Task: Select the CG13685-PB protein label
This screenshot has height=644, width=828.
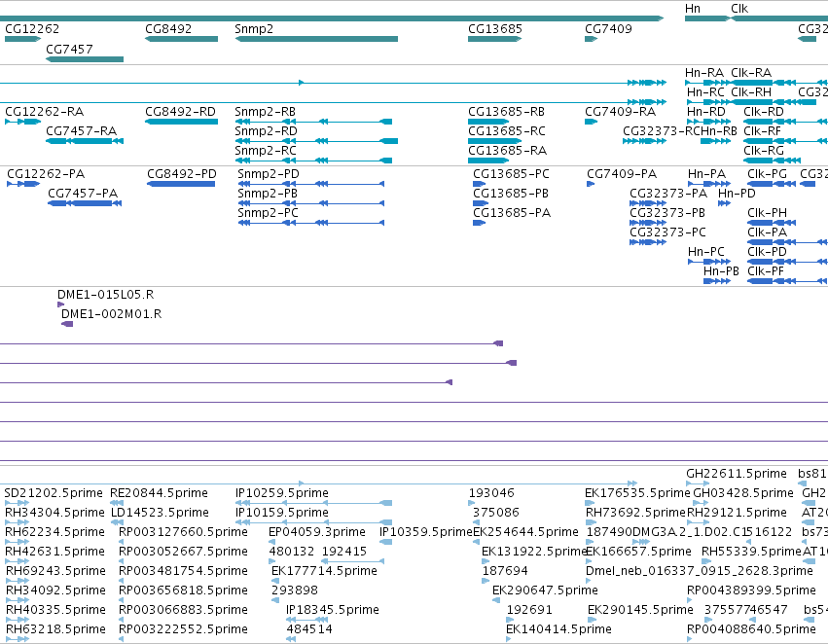Action: pos(511,194)
